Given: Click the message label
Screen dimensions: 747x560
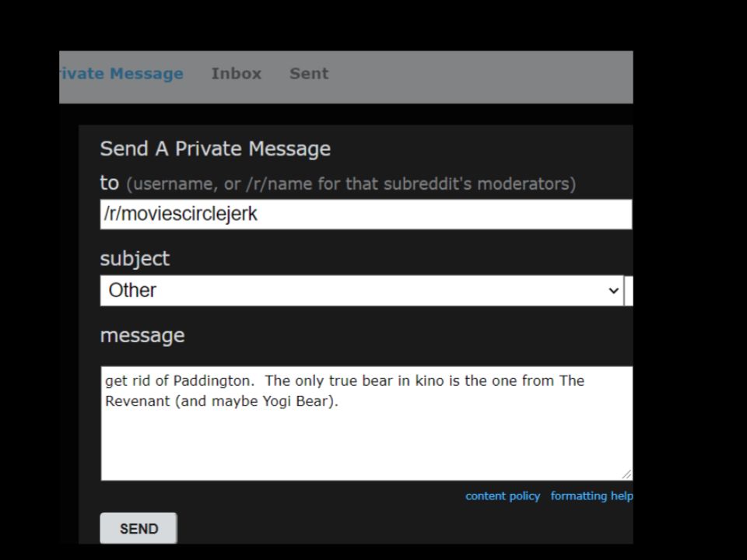Looking at the screenshot, I should (142, 334).
